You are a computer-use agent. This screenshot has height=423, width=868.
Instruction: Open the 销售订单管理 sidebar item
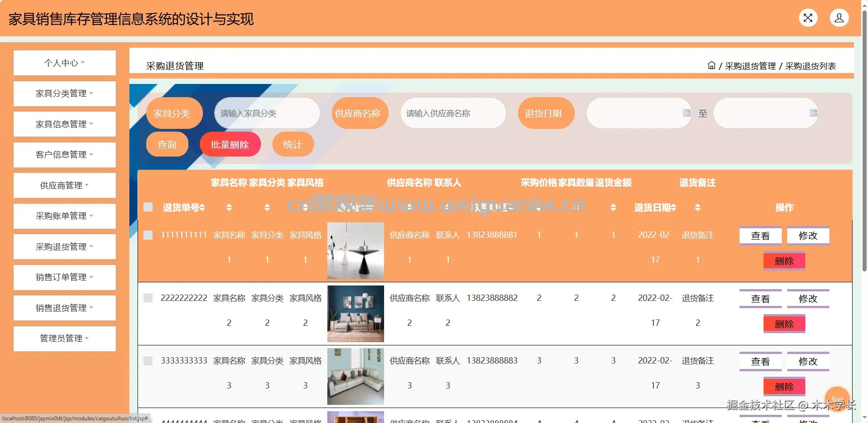coord(64,277)
